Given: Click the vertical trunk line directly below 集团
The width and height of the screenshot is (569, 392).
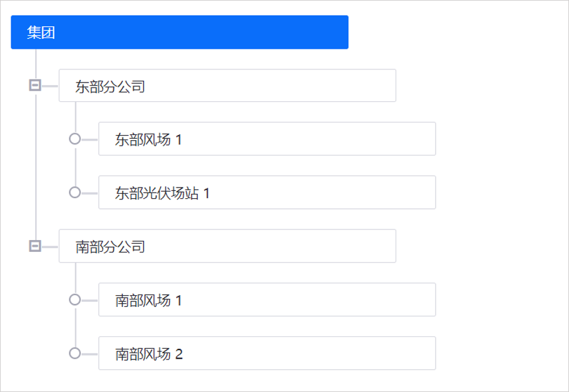Looking at the screenshot, I should click(x=36, y=64).
